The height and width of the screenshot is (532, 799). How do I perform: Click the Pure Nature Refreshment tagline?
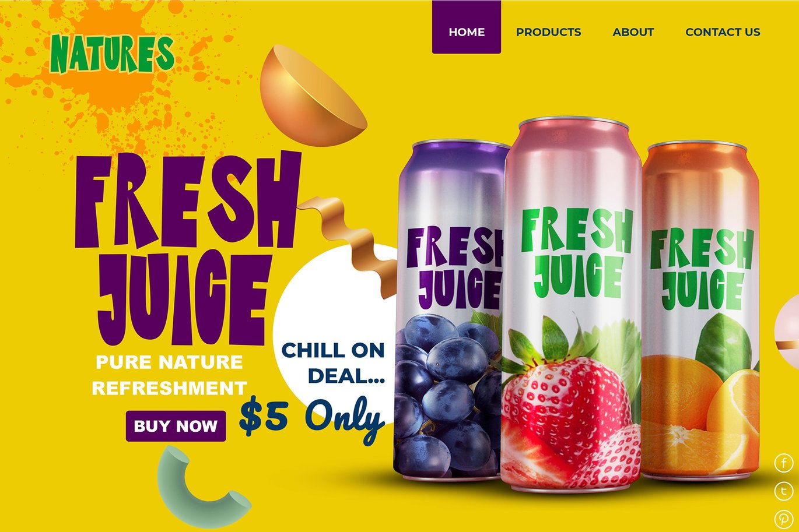(x=169, y=375)
